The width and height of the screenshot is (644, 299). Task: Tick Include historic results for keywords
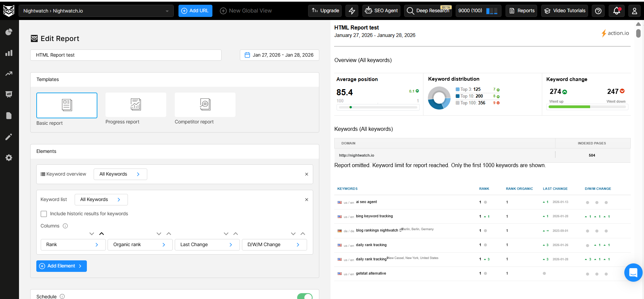(44, 214)
